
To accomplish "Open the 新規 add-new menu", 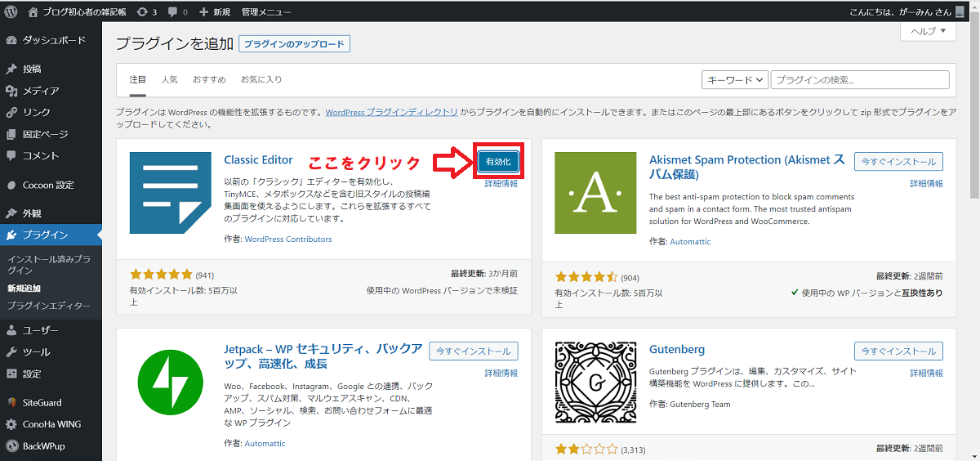I will (x=215, y=12).
